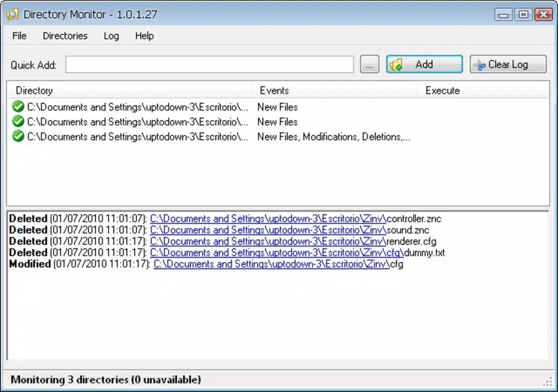
Task: Select third directory row path text
Action: click(x=138, y=137)
